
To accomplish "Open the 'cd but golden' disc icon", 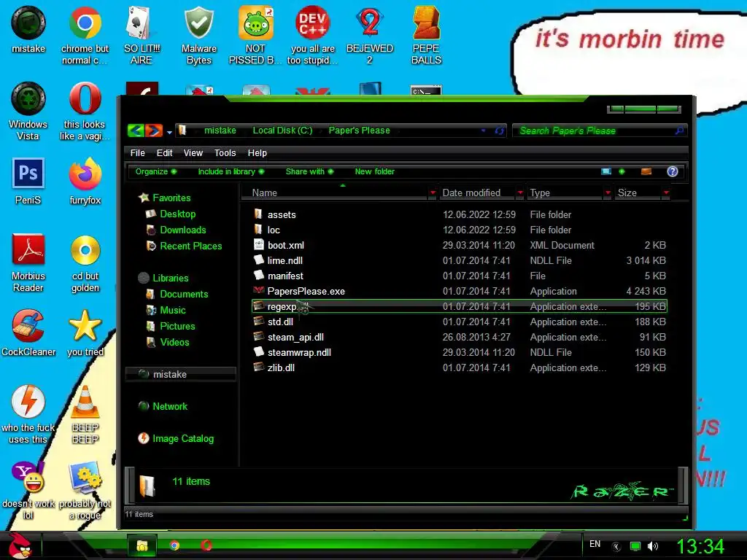I will click(85, 262).
